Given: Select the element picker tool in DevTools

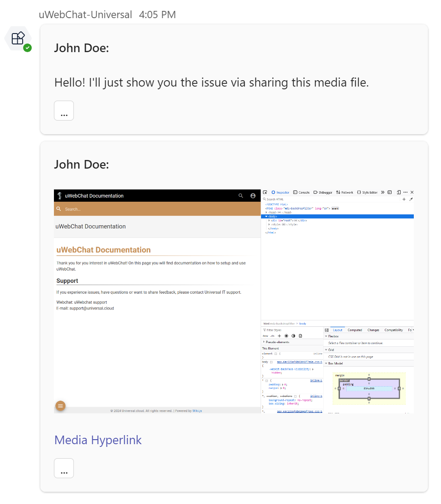Looking at the screenshot, I should click(x=265, y=192).
